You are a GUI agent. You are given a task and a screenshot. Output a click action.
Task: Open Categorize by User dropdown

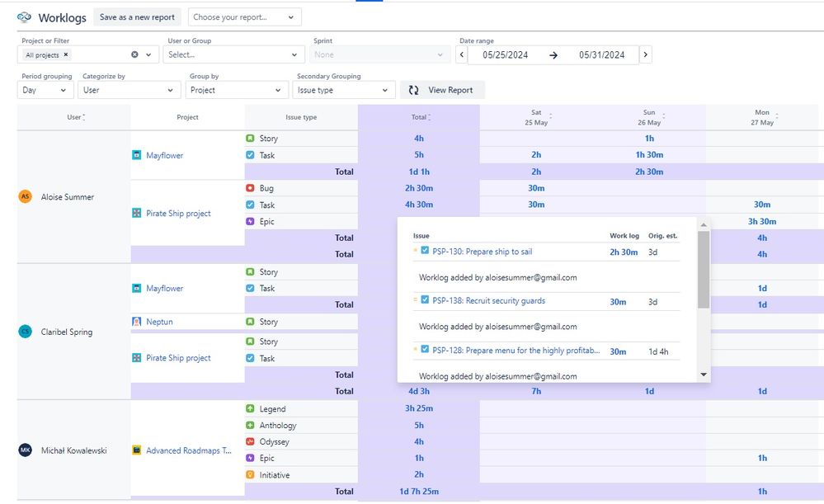point(129,90)
